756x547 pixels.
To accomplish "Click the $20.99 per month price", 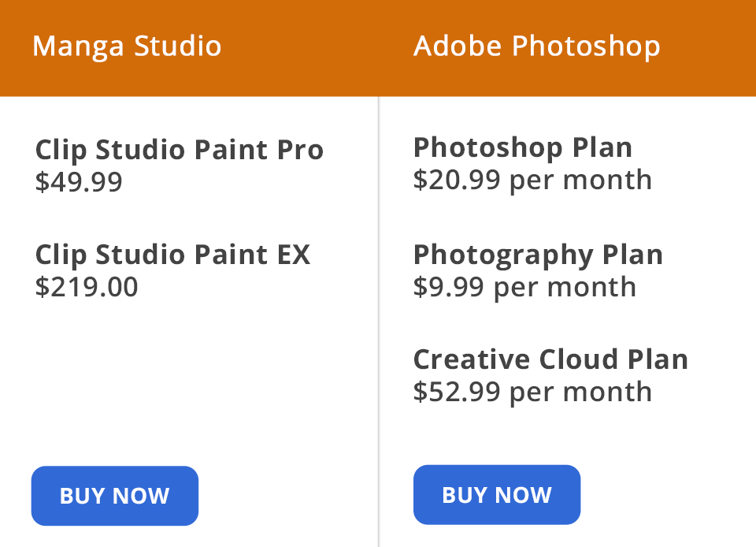I will [x=532, y=180].
